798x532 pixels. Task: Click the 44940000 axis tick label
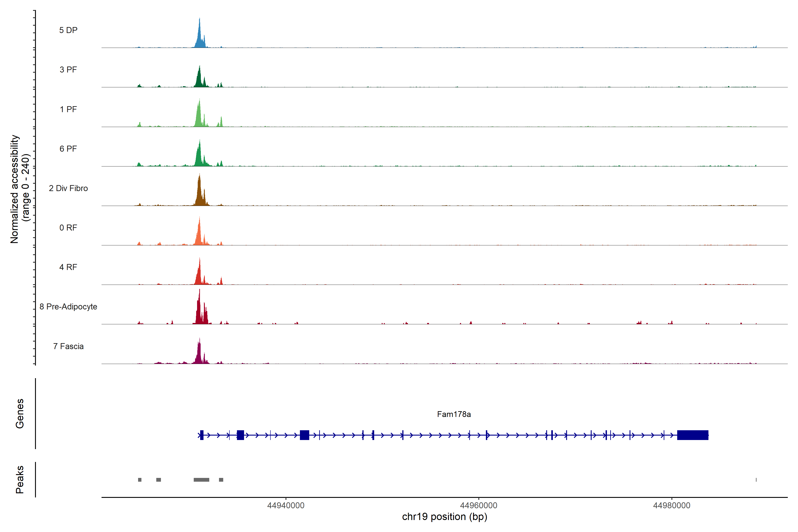[286, 506]
